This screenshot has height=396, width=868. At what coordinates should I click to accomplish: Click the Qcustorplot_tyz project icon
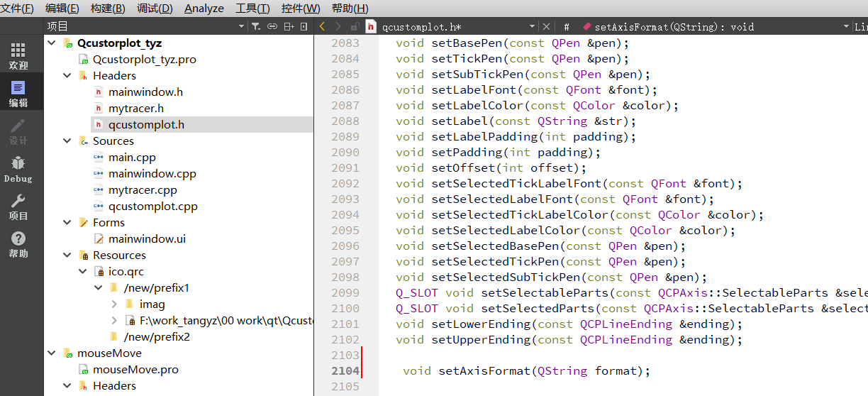pyautogui.click(x=67, y=43)
